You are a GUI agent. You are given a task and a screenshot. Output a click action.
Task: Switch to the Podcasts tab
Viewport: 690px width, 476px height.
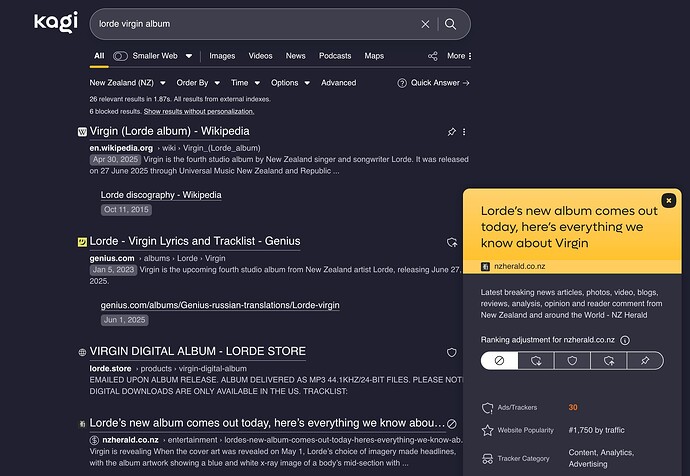[335, 56]
